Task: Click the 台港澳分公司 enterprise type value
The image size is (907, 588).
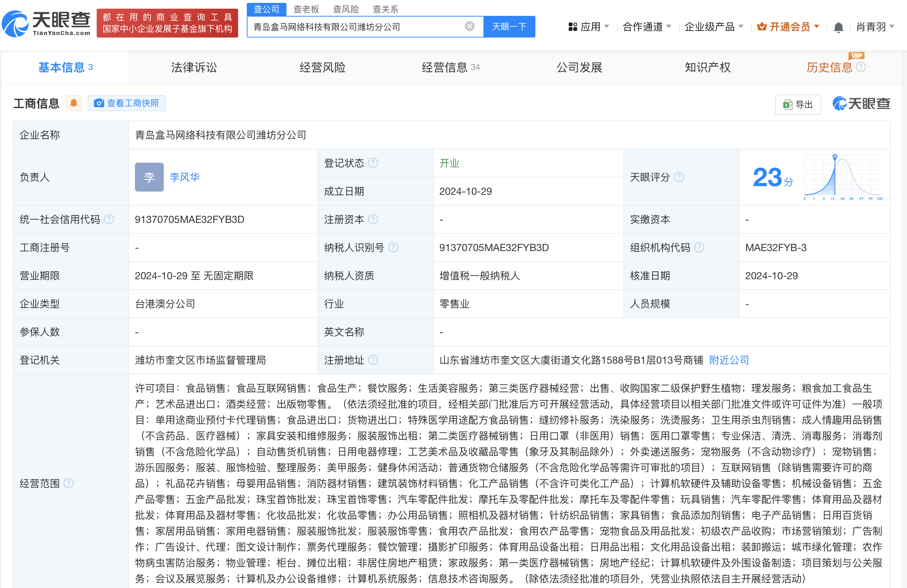Action: [165, 304]
